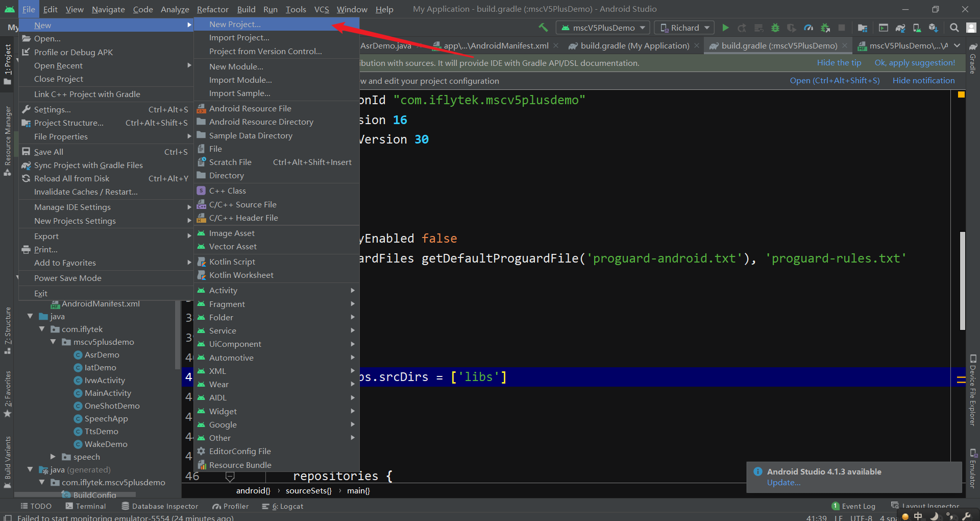The image size is (980, 521).
Task: Open the Richard device selector dropdown
Action: point(685,28)
